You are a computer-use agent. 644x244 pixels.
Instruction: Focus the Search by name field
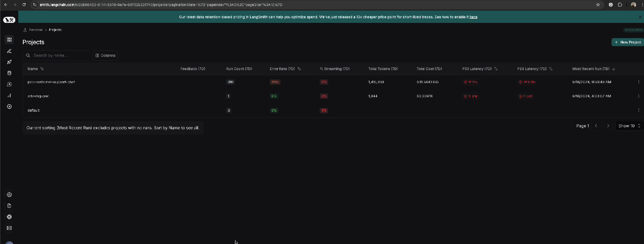tap(56, 55)
